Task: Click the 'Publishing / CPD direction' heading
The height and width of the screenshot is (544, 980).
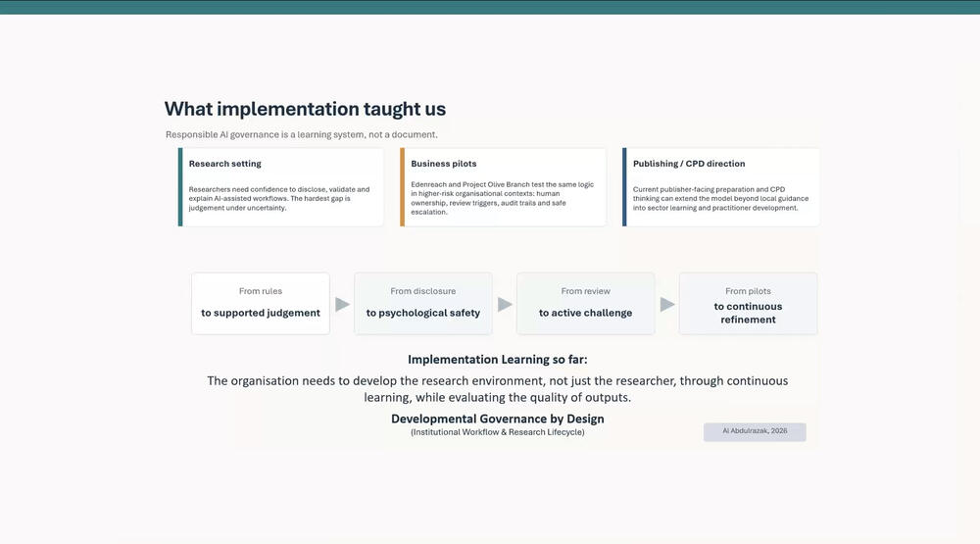Action: point(689,164)
